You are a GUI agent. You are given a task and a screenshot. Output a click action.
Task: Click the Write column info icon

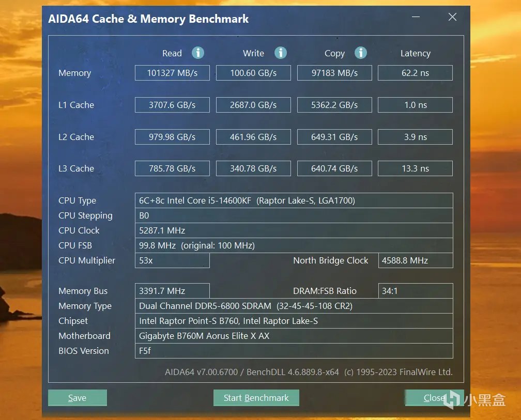(x=281, y=53)
